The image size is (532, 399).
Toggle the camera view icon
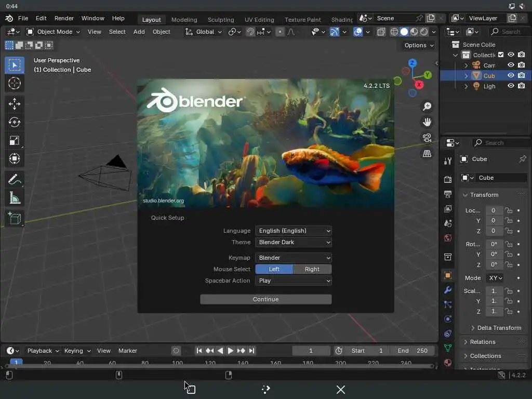[427, 138]
